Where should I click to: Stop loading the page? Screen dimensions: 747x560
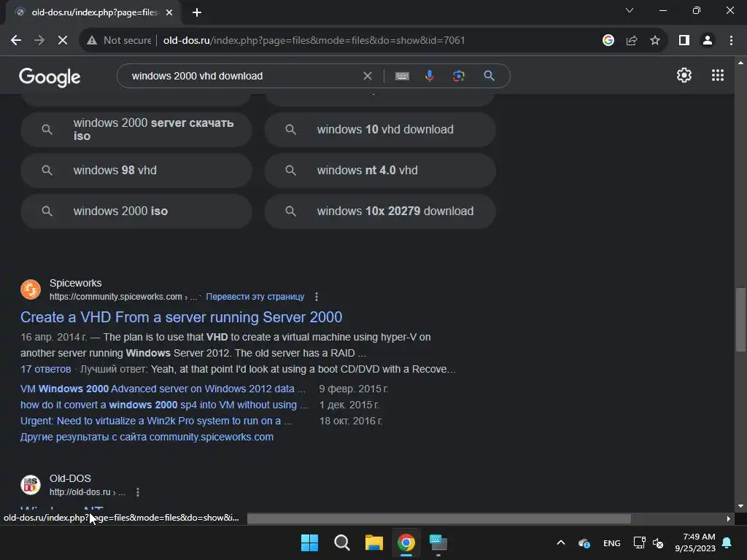pos(63,41)
